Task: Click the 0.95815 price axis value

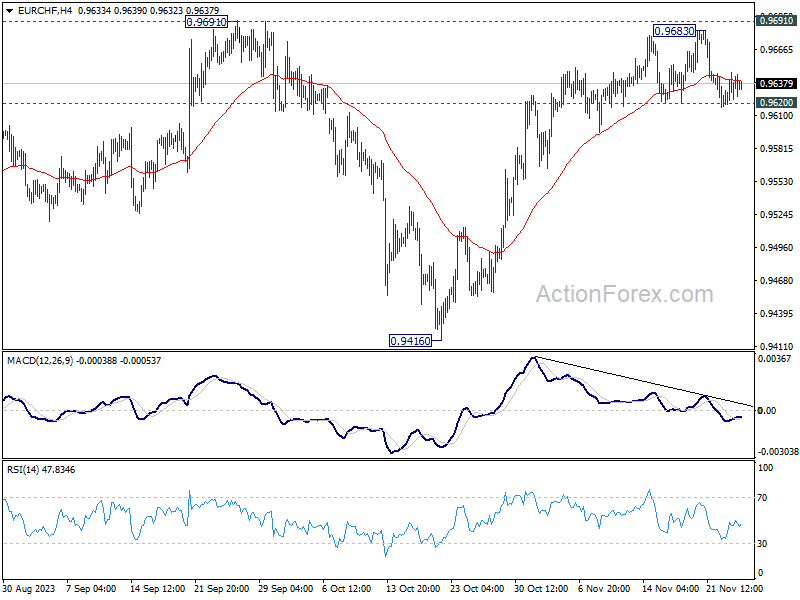Action: [776, 148]
